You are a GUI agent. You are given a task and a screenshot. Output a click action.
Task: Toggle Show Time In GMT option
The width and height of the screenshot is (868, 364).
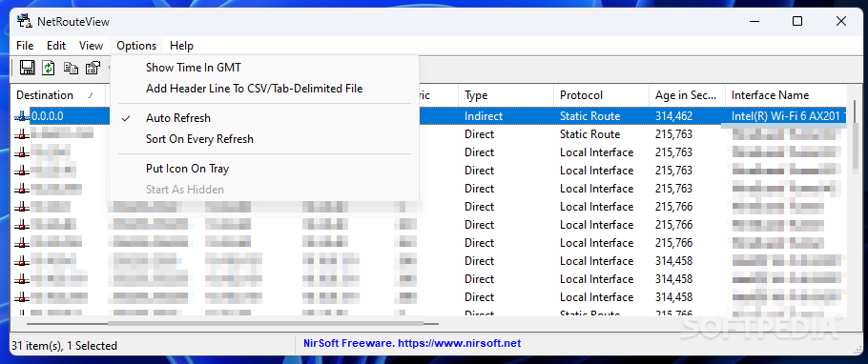(264, 68)
